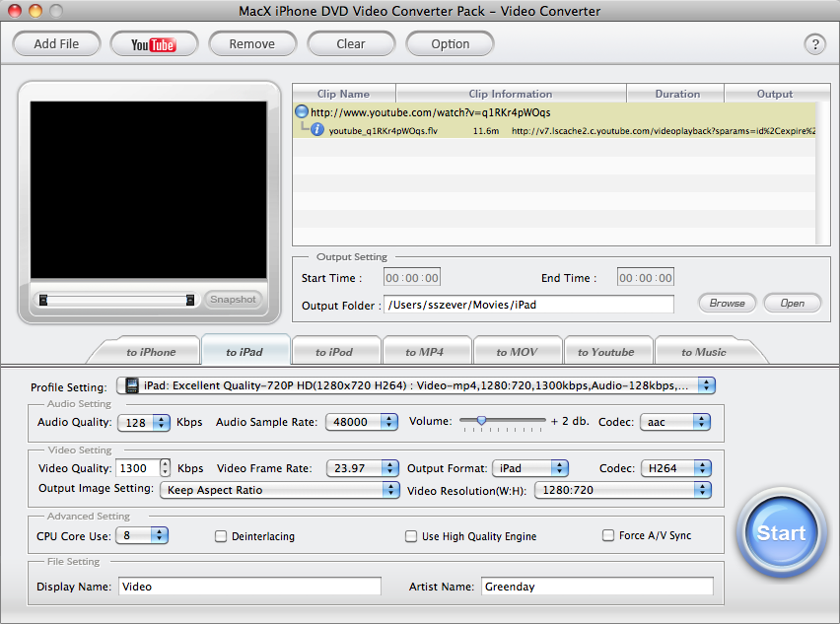Click the Volume slider handle
Viewport: 840px width, 624px height.
click(481, 421)
